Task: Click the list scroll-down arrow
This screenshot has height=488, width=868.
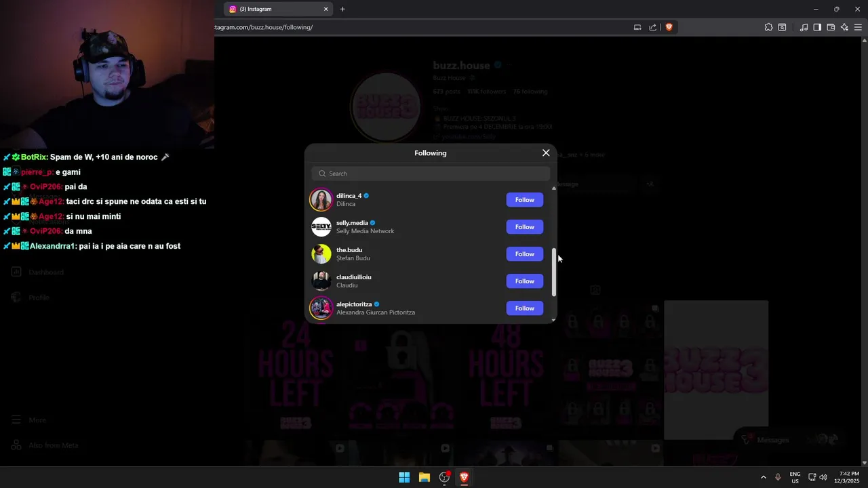Action: click(x=554, y=320)
